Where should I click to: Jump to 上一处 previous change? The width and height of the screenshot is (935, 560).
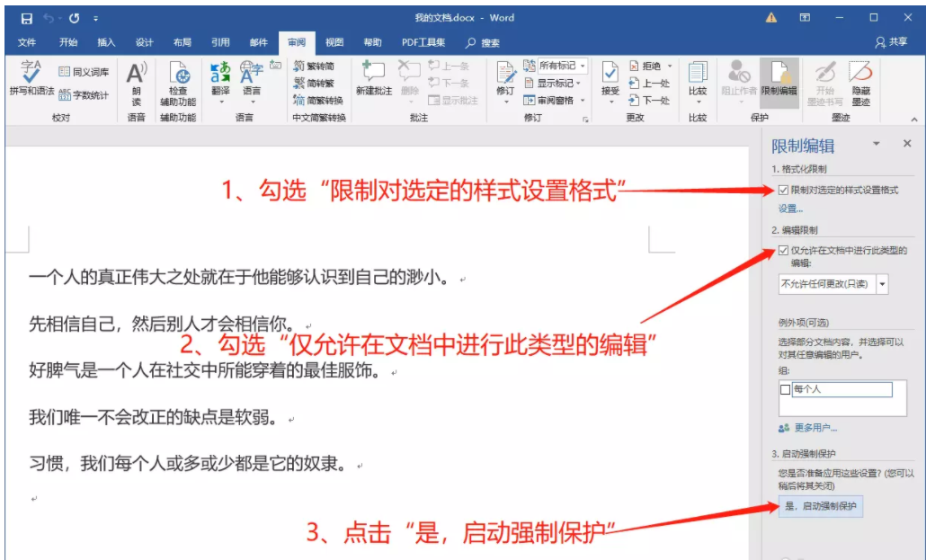coord(649,84)
